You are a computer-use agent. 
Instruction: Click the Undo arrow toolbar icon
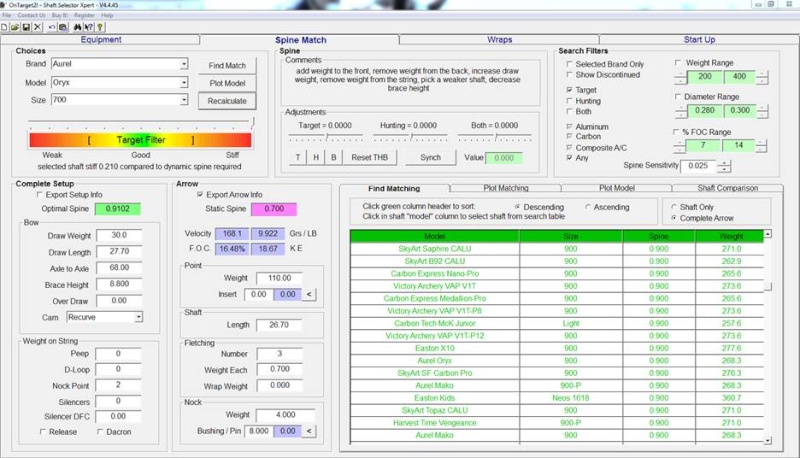[x=52, y=27]
